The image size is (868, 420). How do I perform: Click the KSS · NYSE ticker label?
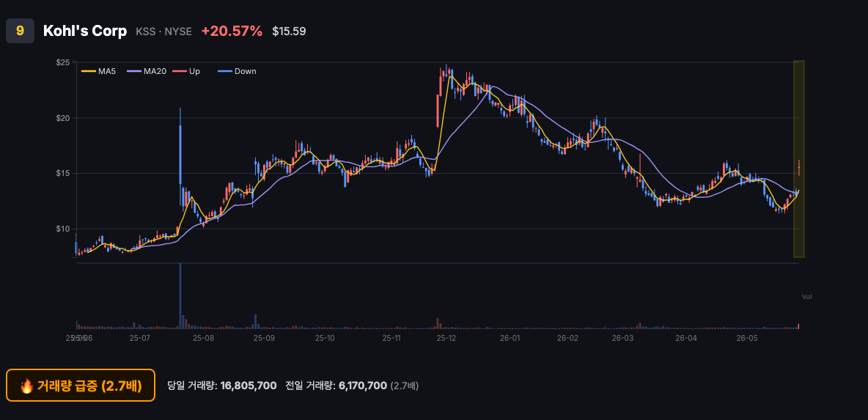click(164, 32)
